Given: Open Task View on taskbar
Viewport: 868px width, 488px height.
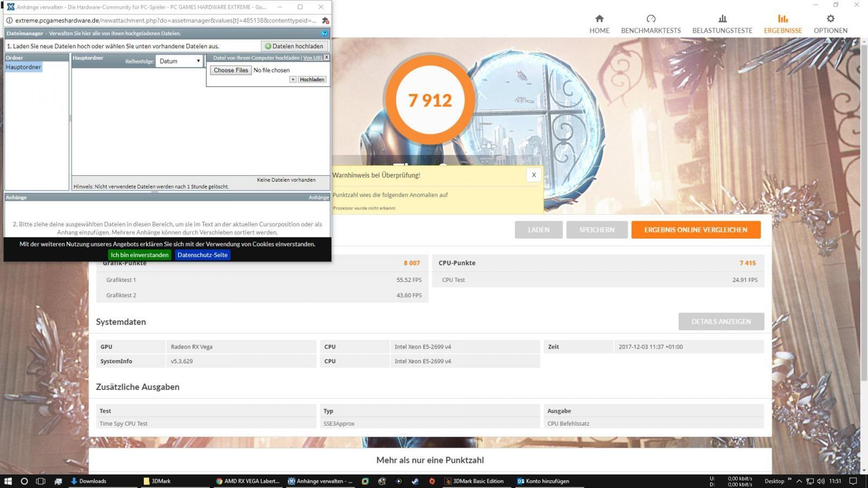Looking at the screenshot, I should 41,481.
